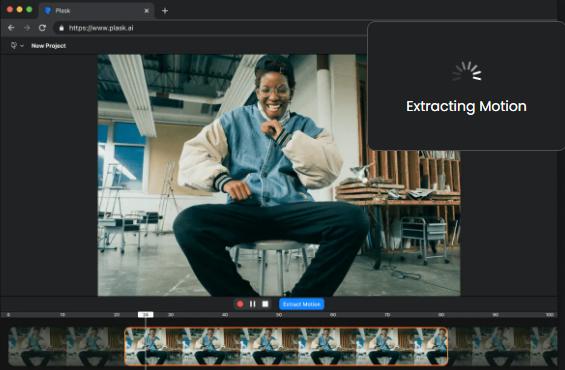
Task: Click the video preview of the seated dancer
Action: [279, 175]
